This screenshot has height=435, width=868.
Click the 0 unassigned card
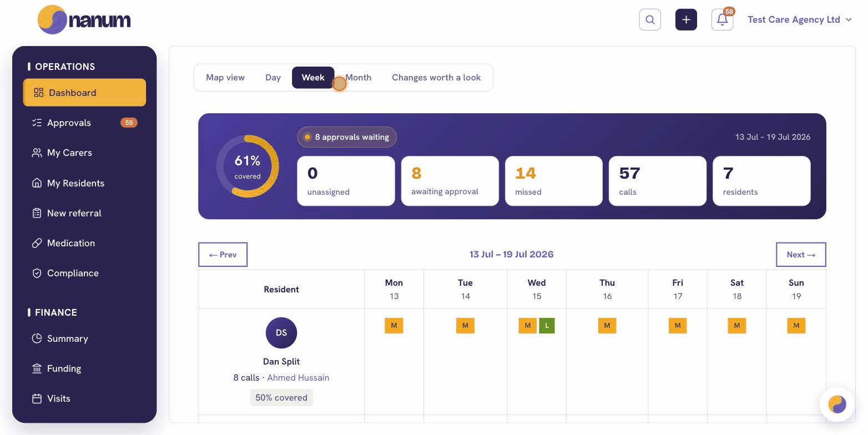point(346,181)
